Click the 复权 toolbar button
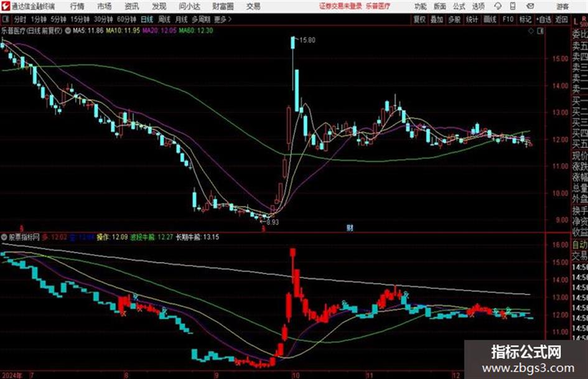Viewport: 588px width, 379px height. [x=419, y=19]
